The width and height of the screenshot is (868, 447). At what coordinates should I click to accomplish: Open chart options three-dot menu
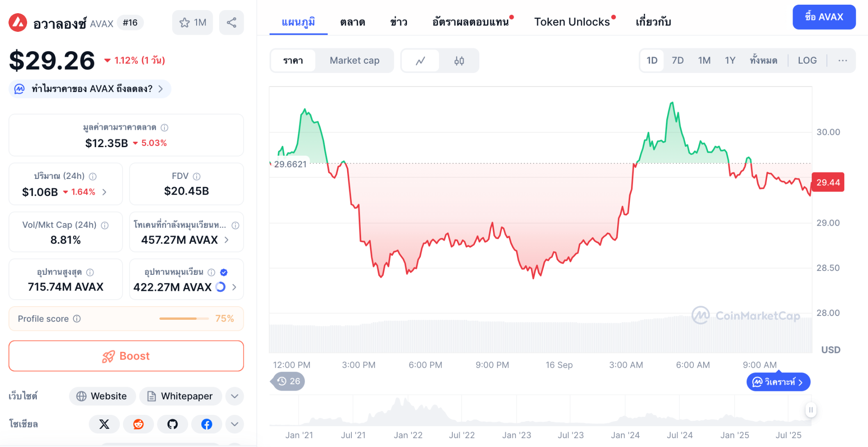point(843,60)
